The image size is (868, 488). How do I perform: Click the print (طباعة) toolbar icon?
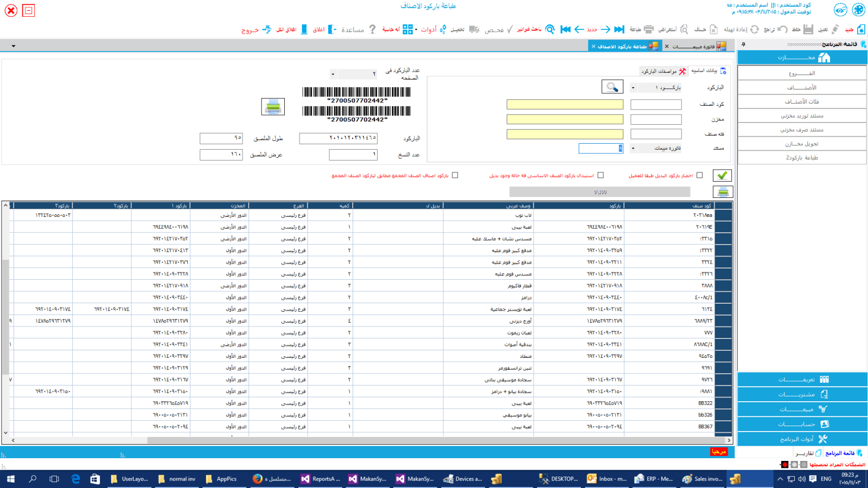point(648,29)
